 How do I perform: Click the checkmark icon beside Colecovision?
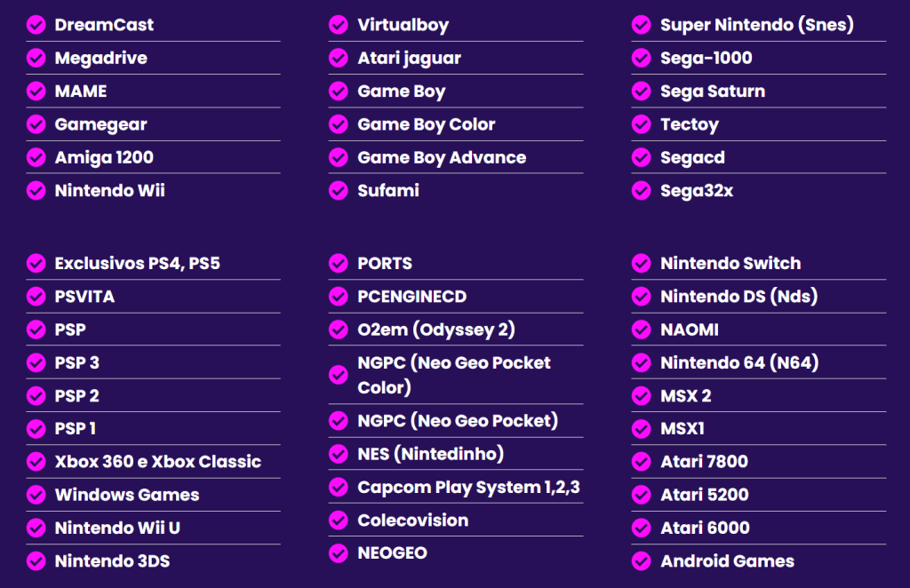(339, 520)
